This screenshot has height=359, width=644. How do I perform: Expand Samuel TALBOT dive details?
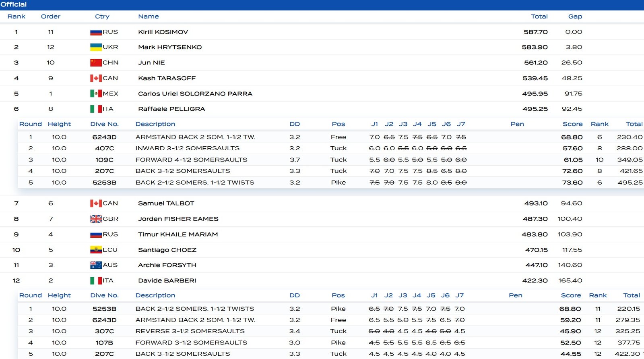322,203
